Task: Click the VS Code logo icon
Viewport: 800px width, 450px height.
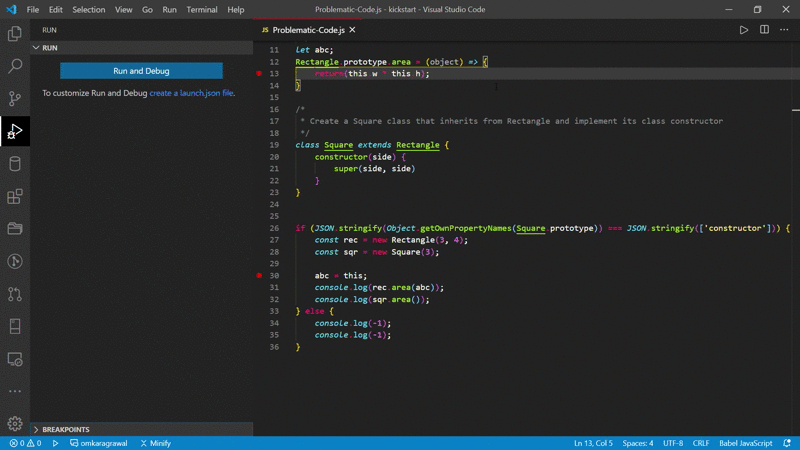Action: (x=11, y=9)
